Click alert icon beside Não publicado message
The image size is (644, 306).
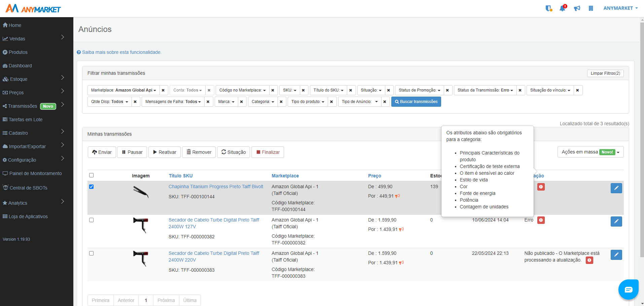pyautogui.click(x=589, y=260)
